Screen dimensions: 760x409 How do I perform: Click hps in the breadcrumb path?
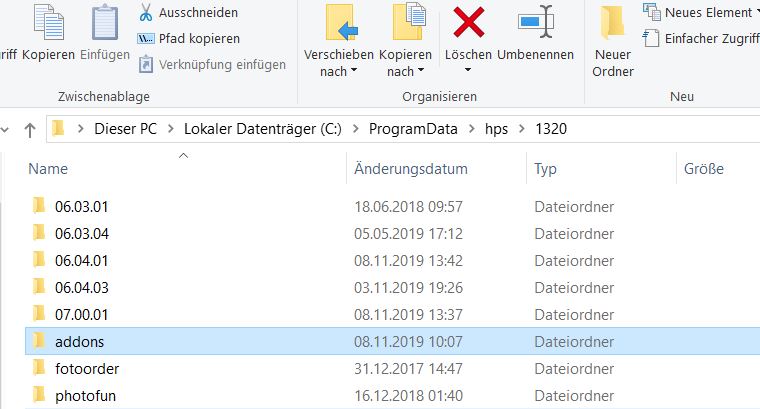tap(496, 129)
